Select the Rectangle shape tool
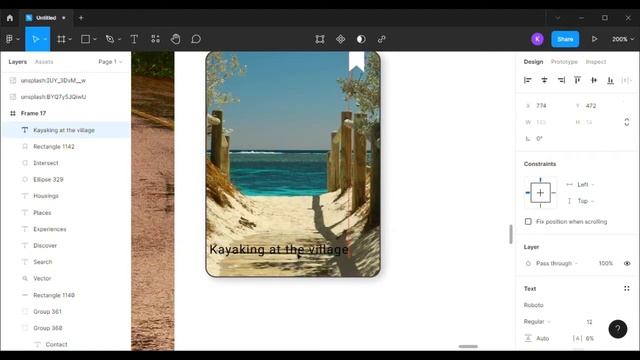Image resolution: width=640 pixels, height=360 pixels. [x=86, y=39]
